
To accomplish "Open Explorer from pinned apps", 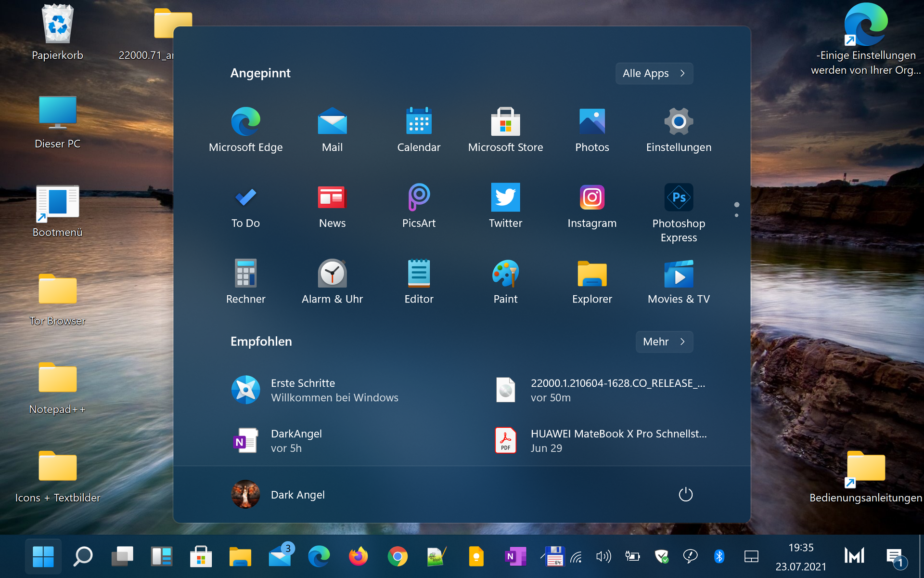I will click(x=592, y=282).
